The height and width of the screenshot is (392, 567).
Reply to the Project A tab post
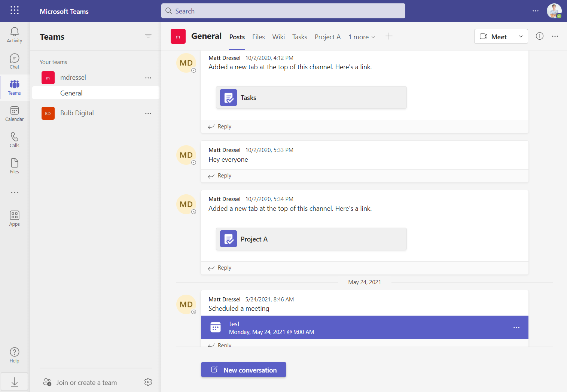coord(220,268)
